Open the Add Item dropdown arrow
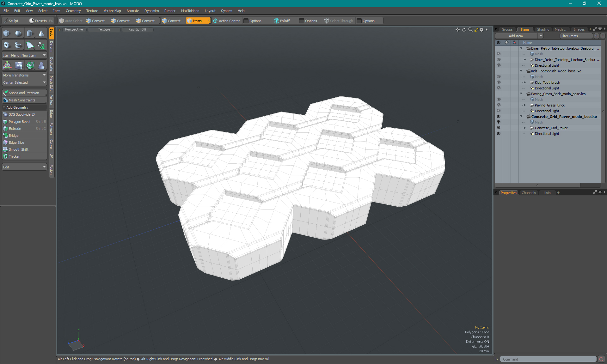 [x=541, y=36]
